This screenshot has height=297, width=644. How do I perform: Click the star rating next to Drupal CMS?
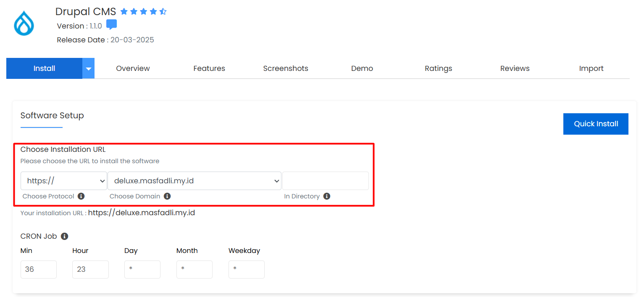[x=144, y=12]
